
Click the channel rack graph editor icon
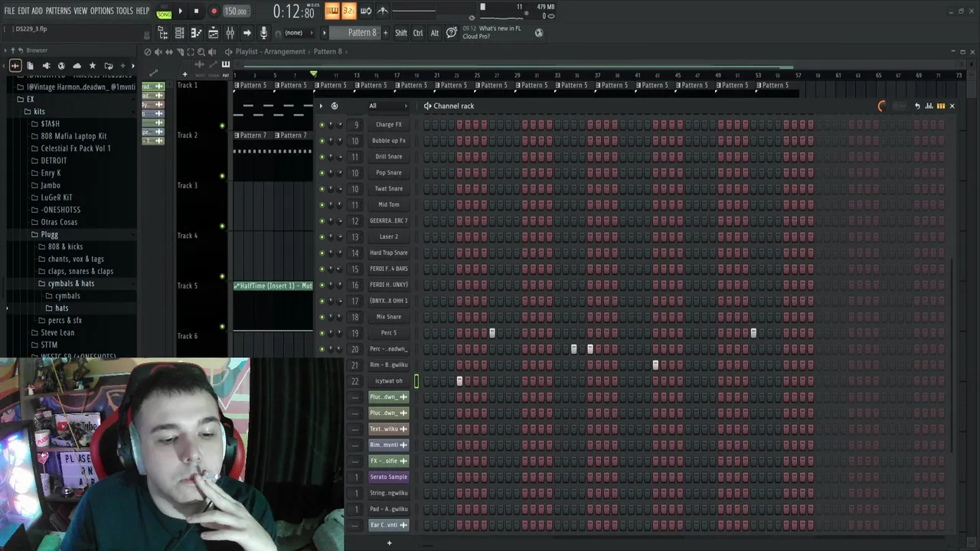pyautogui.click(x=929, y=106)
